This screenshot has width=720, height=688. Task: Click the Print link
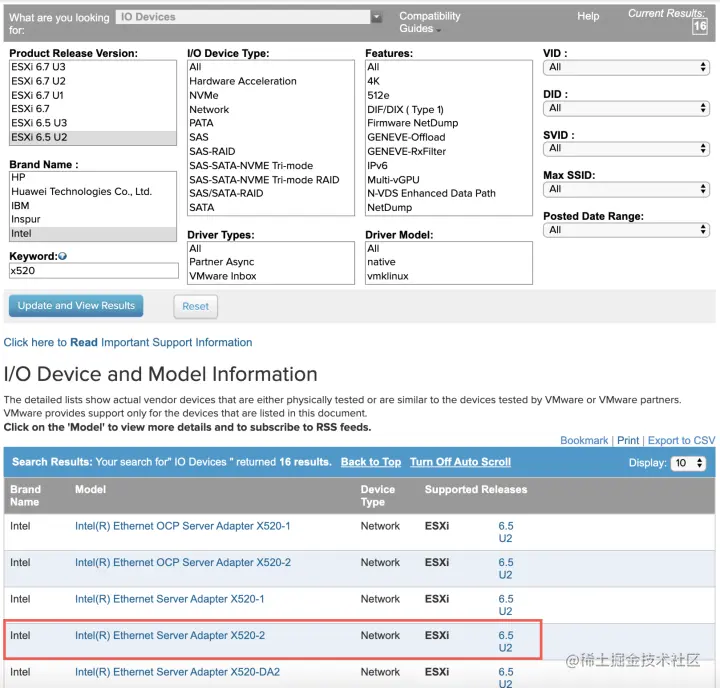tap(628, 440)
